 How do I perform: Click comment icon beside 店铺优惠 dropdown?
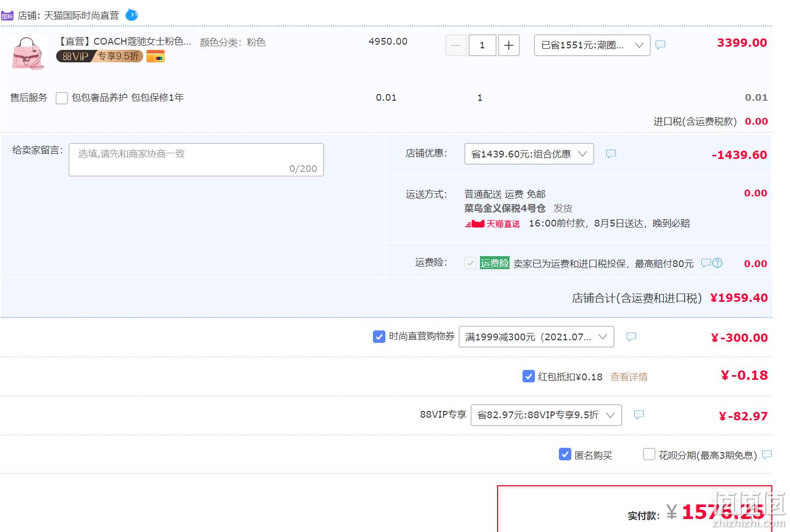(x=611, y=154)
